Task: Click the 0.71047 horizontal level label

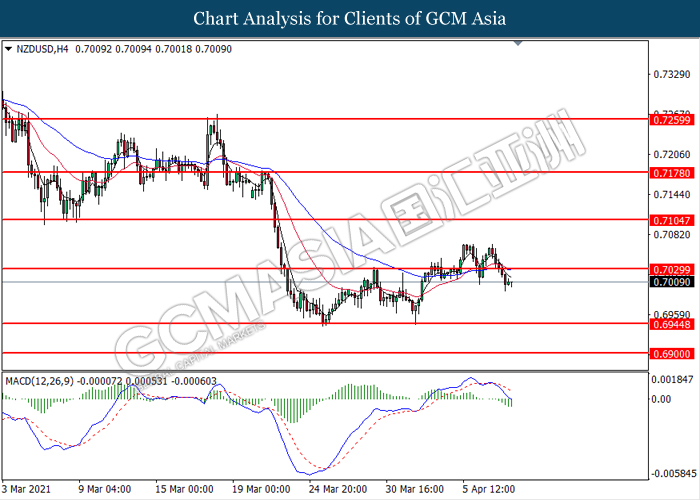Action: click(x=668, y=219)
